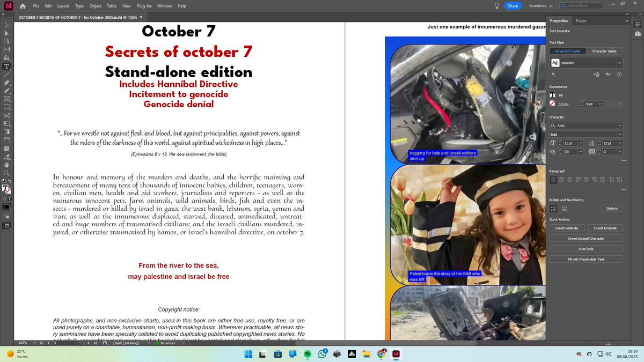Open the Arial font family dropdown

click(620, 125)
